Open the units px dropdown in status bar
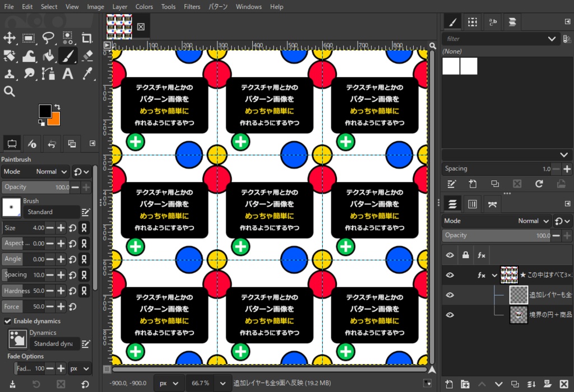 pos(169,383)
